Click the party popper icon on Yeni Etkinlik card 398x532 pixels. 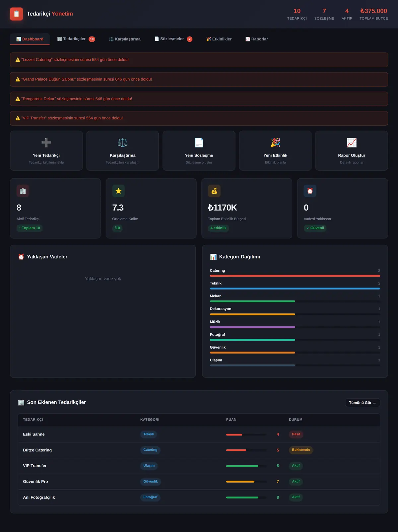tap(275, 143)
